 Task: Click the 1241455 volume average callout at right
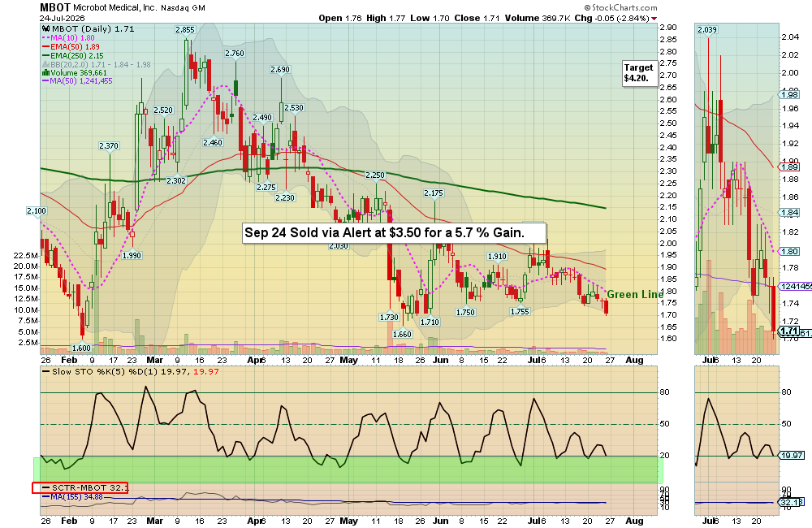tap(796, 287)
